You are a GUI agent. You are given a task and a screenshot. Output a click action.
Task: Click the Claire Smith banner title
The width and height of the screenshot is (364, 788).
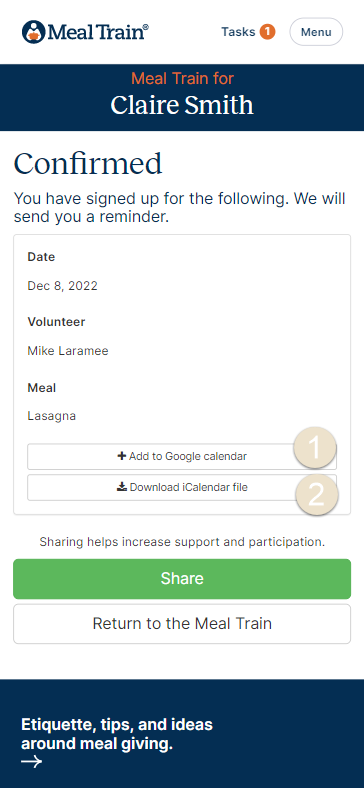(x=182, y=106)
